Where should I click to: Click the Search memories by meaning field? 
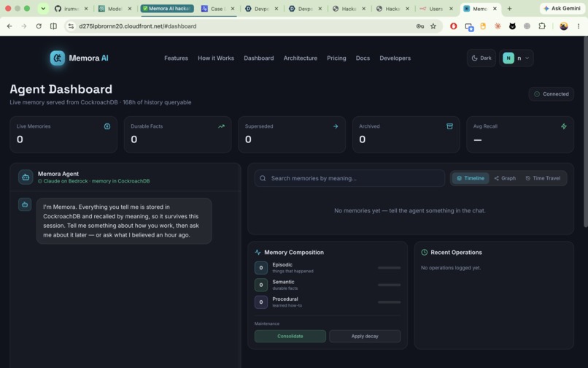350,178
